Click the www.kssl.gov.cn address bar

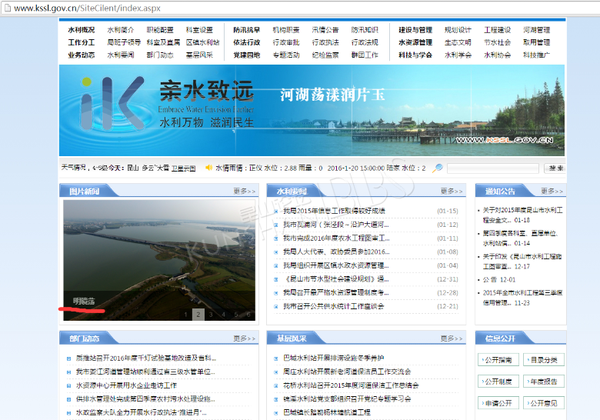[x=298, y=8]
